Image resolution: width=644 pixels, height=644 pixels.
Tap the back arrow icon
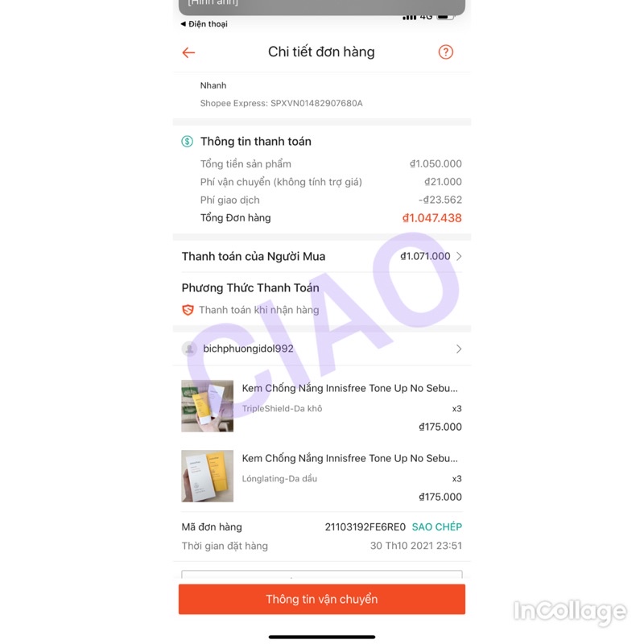coord(188,52)
